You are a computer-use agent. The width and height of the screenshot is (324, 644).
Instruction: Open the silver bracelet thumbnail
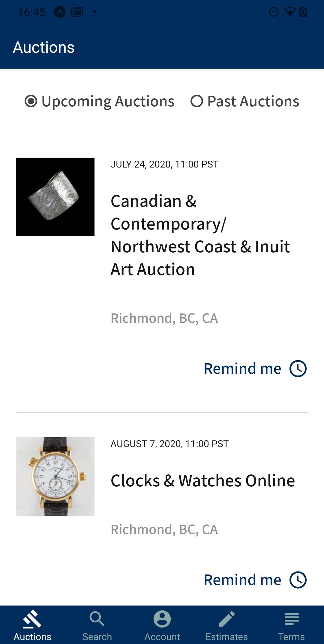click(55, 197)
